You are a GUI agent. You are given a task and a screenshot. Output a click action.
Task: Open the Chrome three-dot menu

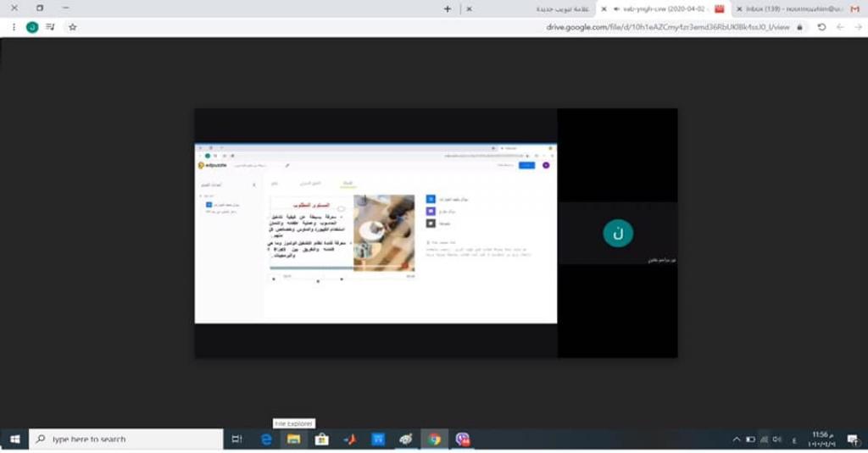coord(14,27)
